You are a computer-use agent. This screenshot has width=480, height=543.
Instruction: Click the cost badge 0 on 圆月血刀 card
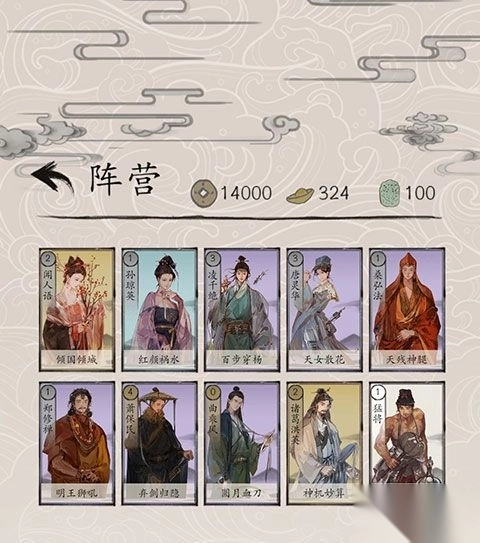(213, 392)
